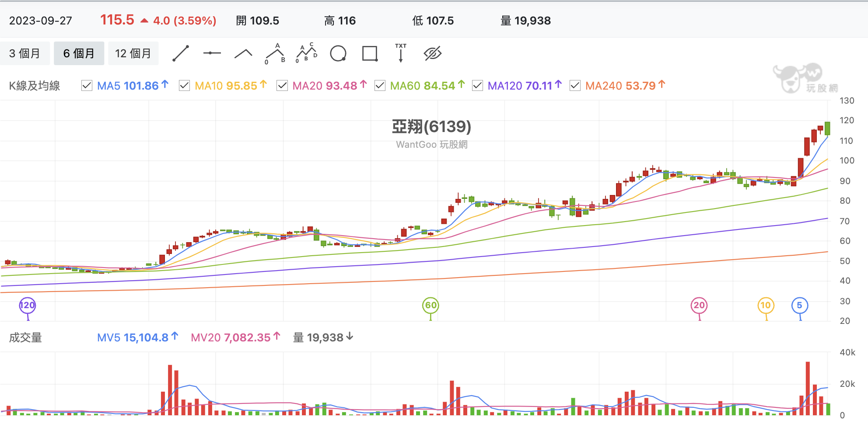Select the 0-A-B-C-D wave pattern tool
Viewport: 868px width, 424px height.
(x=307, y=53)
